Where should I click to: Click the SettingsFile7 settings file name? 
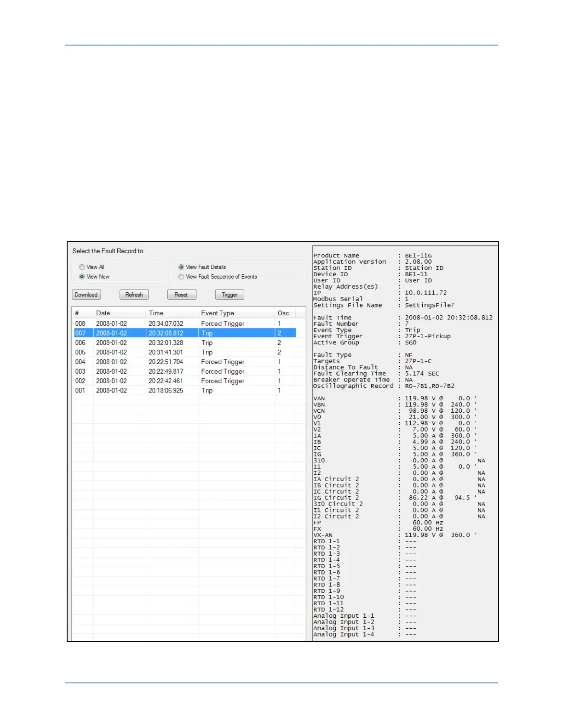click(430, 305)
